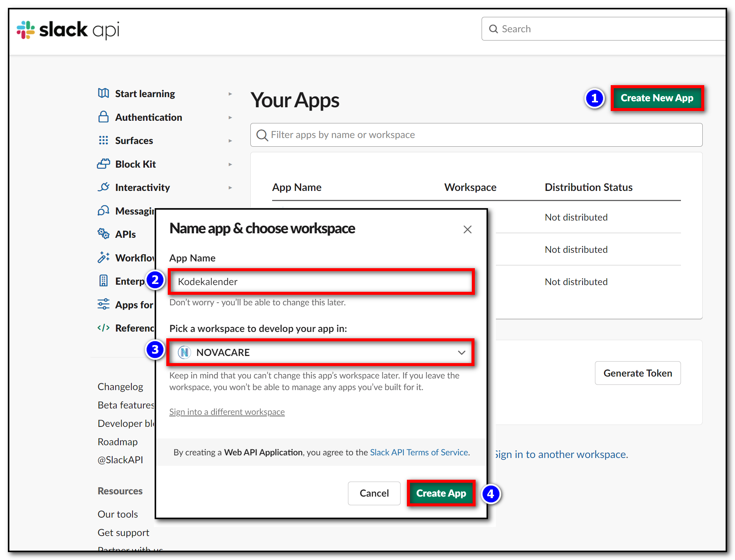The width and height of the screenshot is (735, 560).
Task: Expand the Block Kit submenu arrow
Action: coord(230,164)
